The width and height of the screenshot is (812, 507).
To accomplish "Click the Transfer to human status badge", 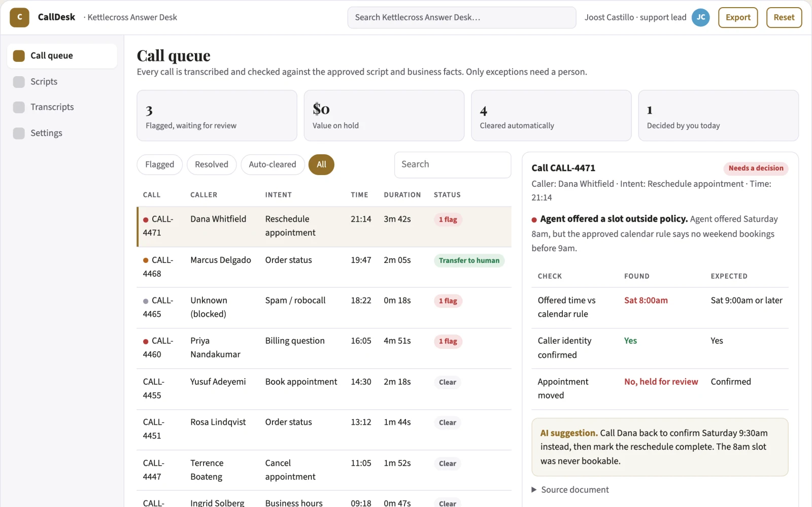I will tap(469, 260).
